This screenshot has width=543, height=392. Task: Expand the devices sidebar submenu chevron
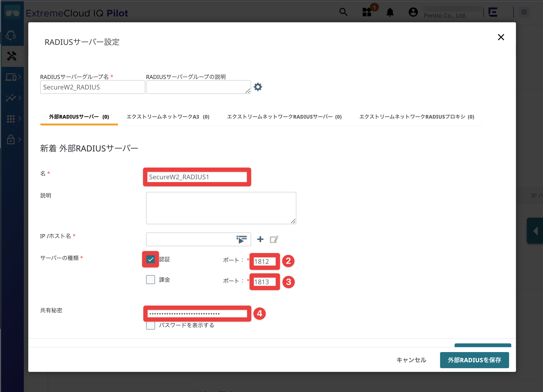pos(20,77)
